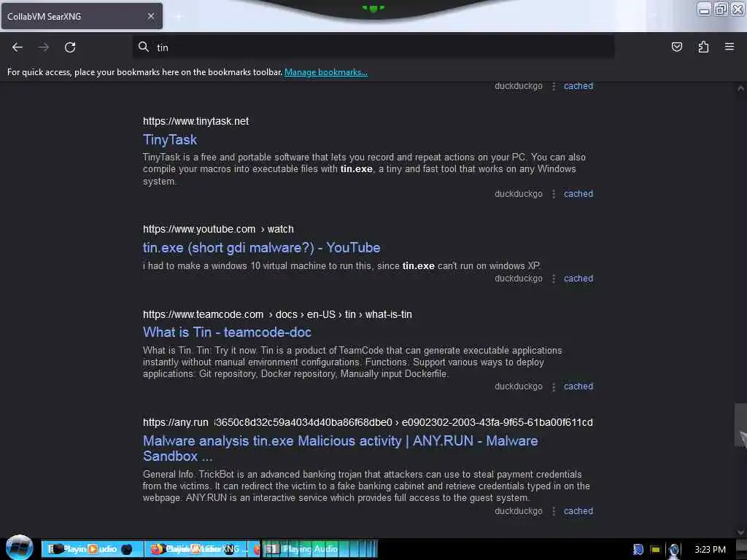Viewport: 747px width, 560px height.
Task: Open What is Tin - teamcode-doc result
Action: [x=228, y=332]
